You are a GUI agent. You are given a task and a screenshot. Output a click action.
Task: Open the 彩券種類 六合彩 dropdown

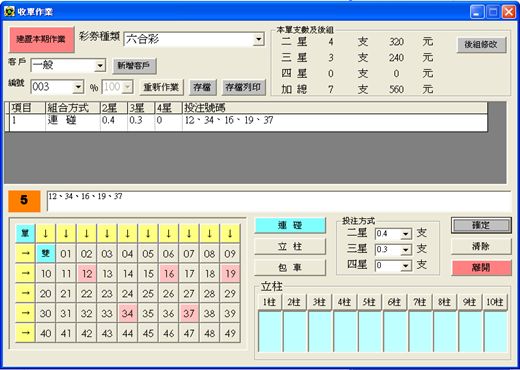(x=259, y=39)
